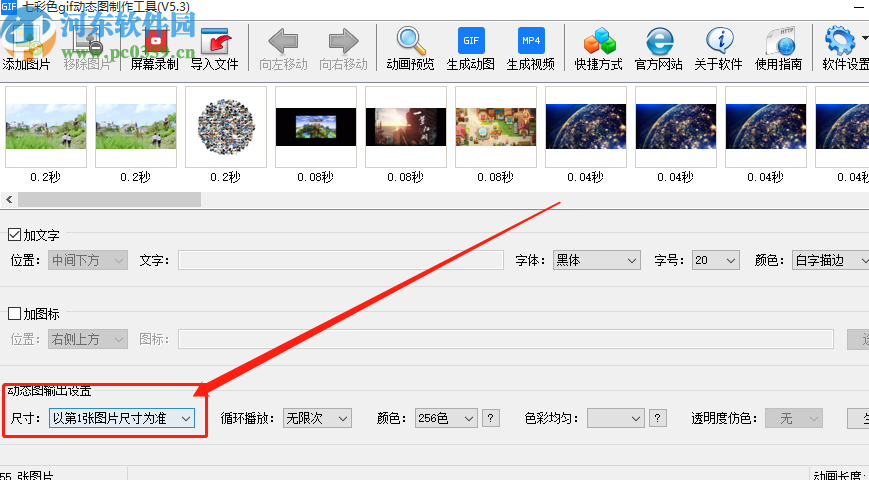Click Generate Video MP4 (生成视频) icon
Screen dimensions: 869x480
click(531, 48)
